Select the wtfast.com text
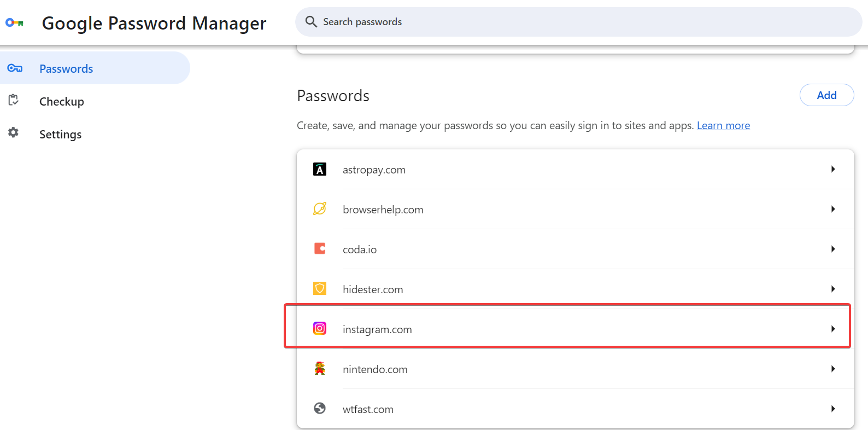The image size is (868, 430). click(368, 409)
